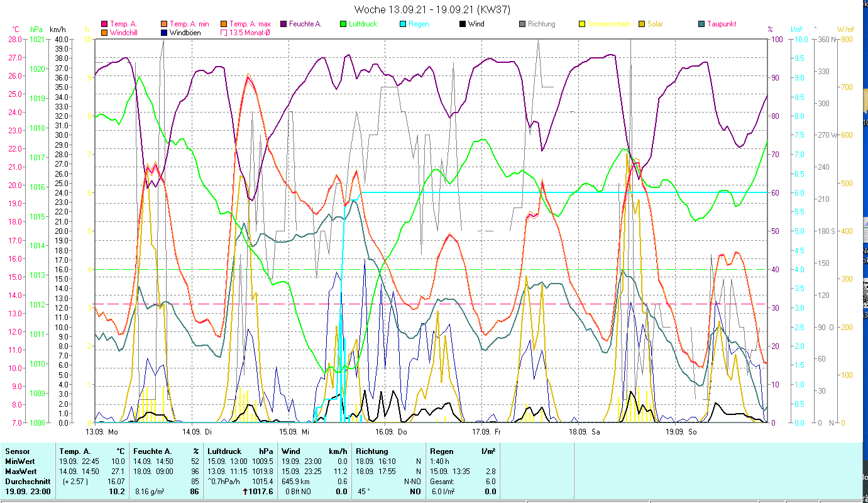Click the 45 ° direction angle value
Screen dimensions: 868x503
(x=365, y=492)
